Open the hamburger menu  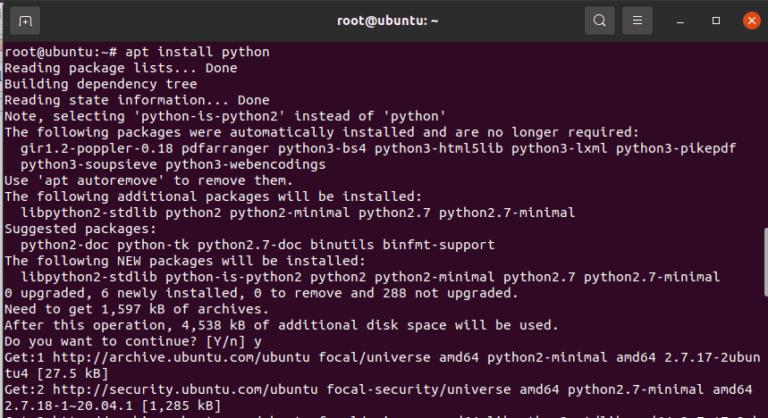636,20
